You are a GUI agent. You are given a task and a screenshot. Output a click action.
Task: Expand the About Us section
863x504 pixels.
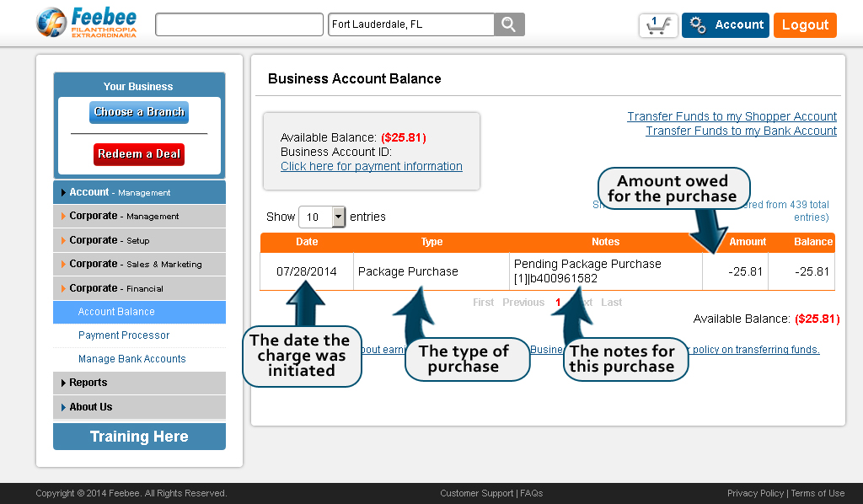coord(139,407)
